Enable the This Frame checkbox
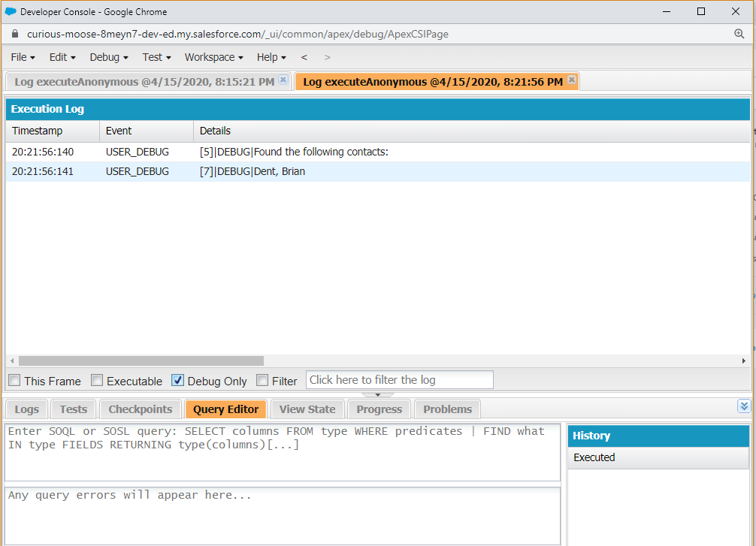 coord(14,380)
